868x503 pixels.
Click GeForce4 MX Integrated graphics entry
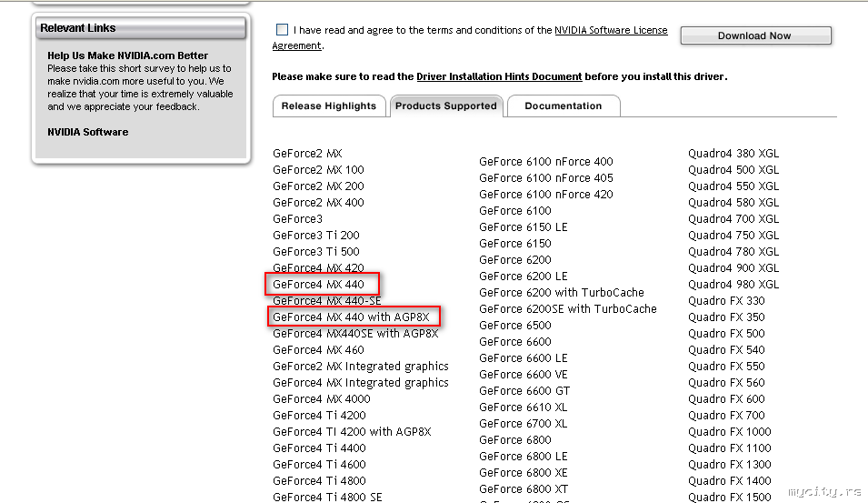360,382
